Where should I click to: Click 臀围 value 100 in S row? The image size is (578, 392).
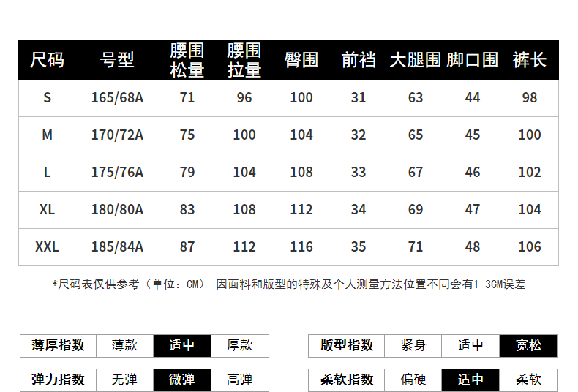coord(301,97)
